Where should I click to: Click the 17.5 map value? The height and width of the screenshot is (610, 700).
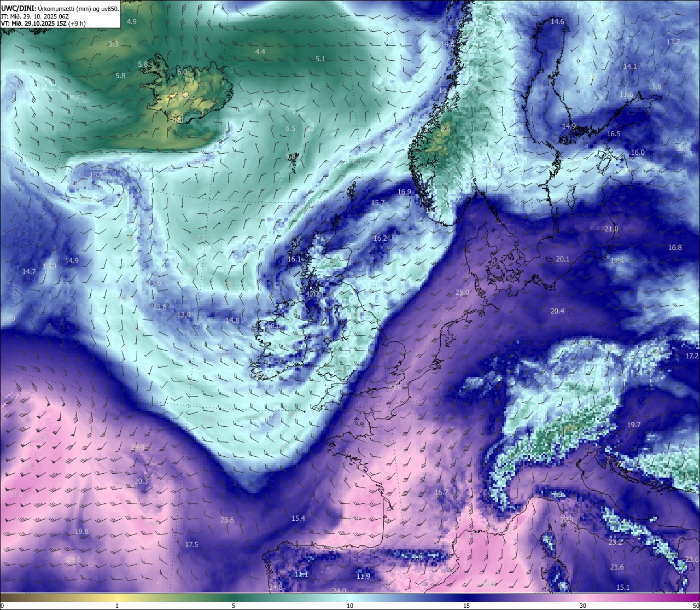[191, 545]
